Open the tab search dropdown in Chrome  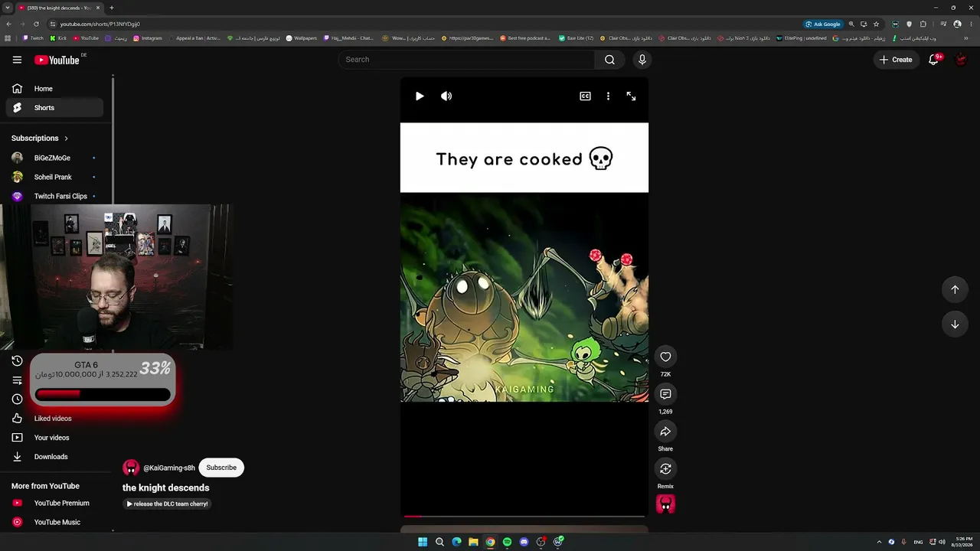[7, 8]
